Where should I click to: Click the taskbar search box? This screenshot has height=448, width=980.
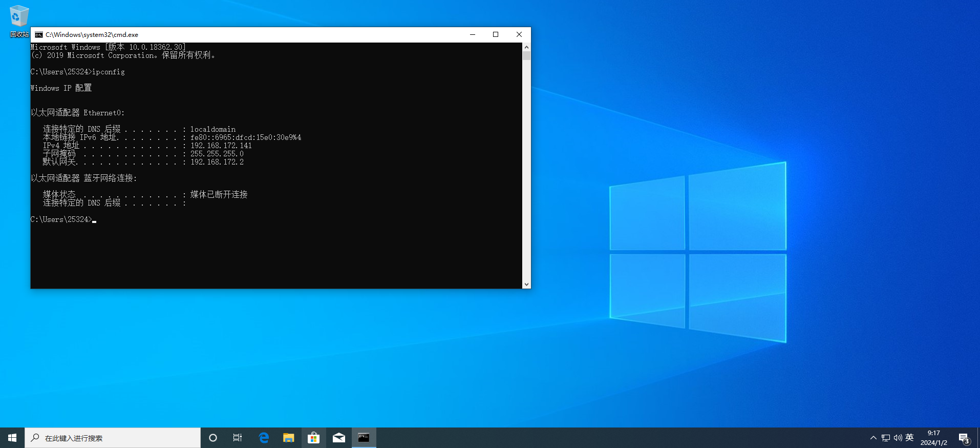click(x=113, y=438)
